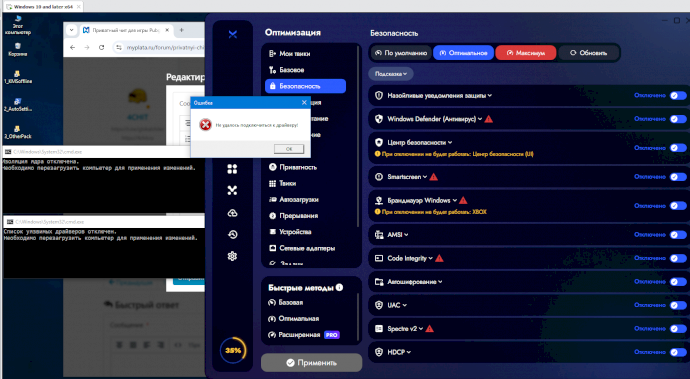The image size is (690, 379).
Task: Toggle the Центр безопасности switch
Action: coord(678,148)
